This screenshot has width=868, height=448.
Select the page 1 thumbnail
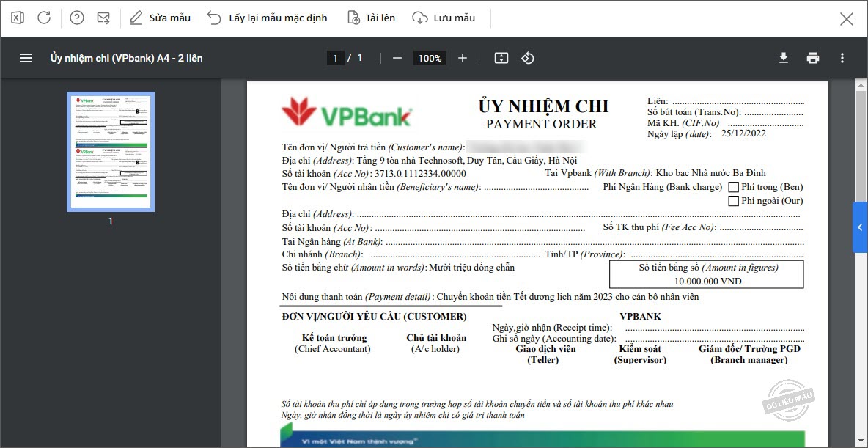[111, 152]
